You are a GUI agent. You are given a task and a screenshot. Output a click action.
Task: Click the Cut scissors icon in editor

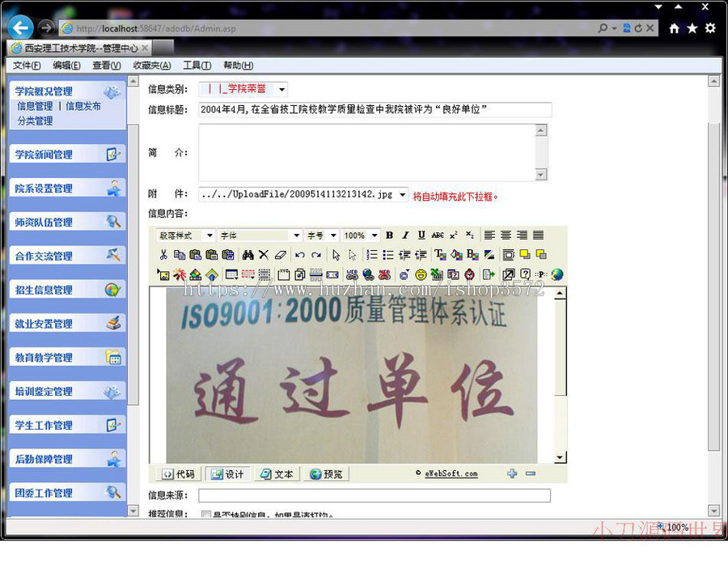[x=163, y=255]
